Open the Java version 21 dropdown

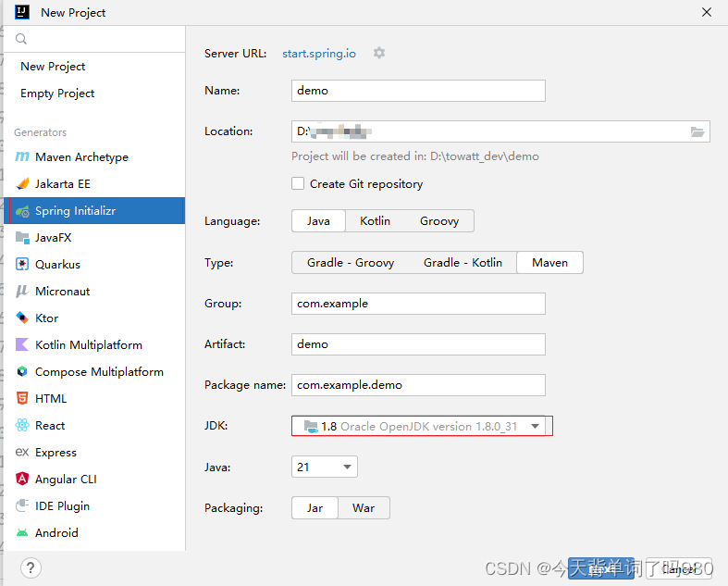324,467
